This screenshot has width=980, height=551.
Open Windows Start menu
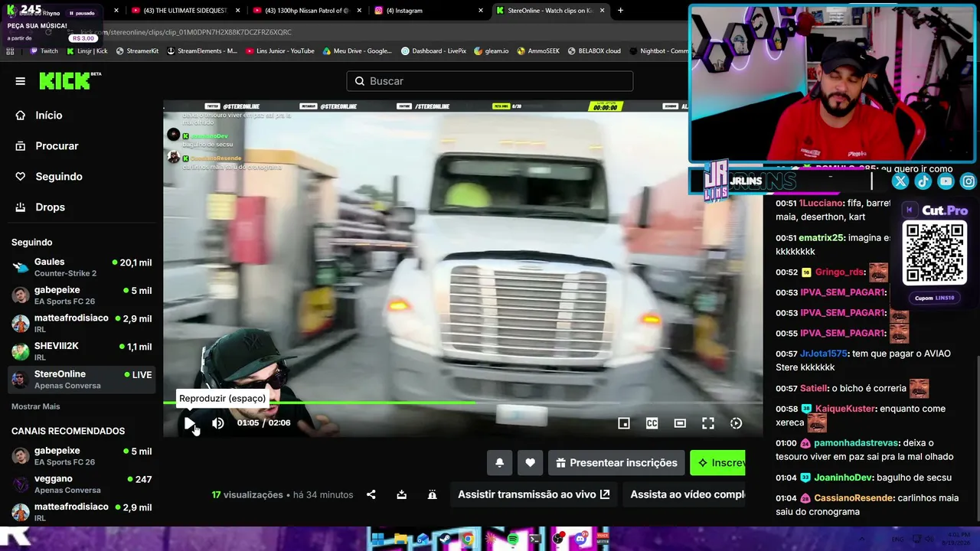coord(377,539)
